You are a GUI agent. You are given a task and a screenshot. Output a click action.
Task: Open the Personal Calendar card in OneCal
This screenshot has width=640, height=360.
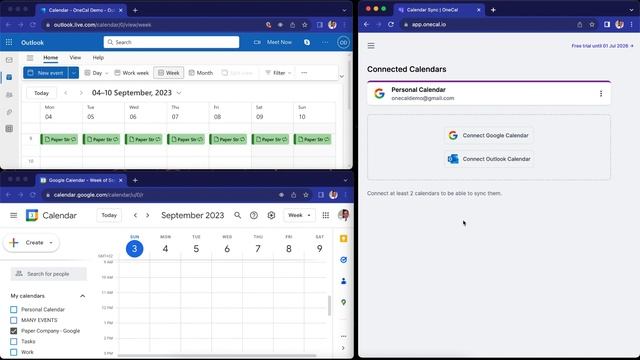(489, 93)
